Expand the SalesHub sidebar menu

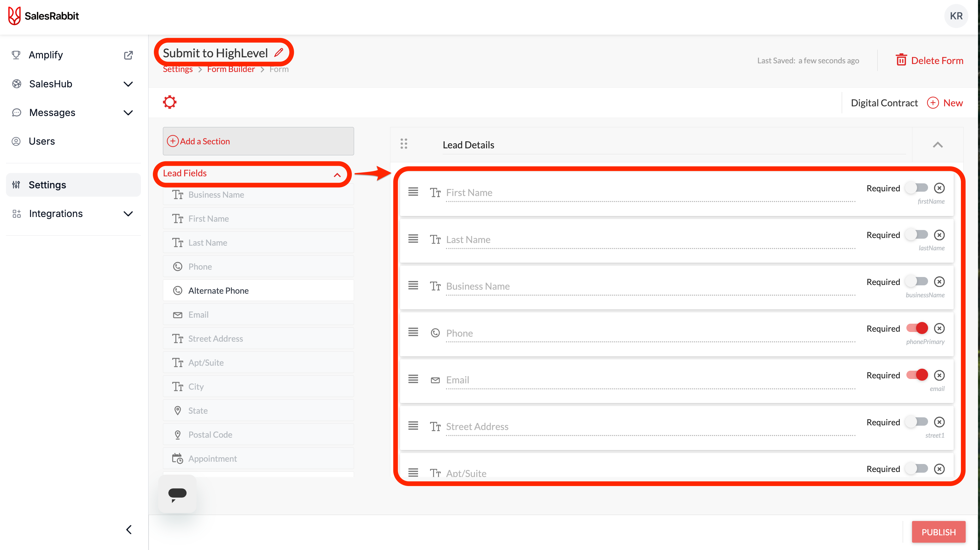128,84
